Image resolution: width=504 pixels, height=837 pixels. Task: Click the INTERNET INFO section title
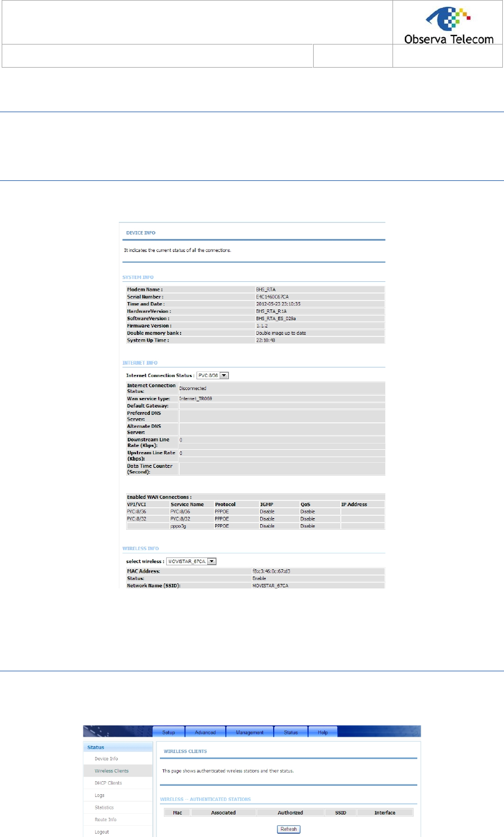point(140,363)
